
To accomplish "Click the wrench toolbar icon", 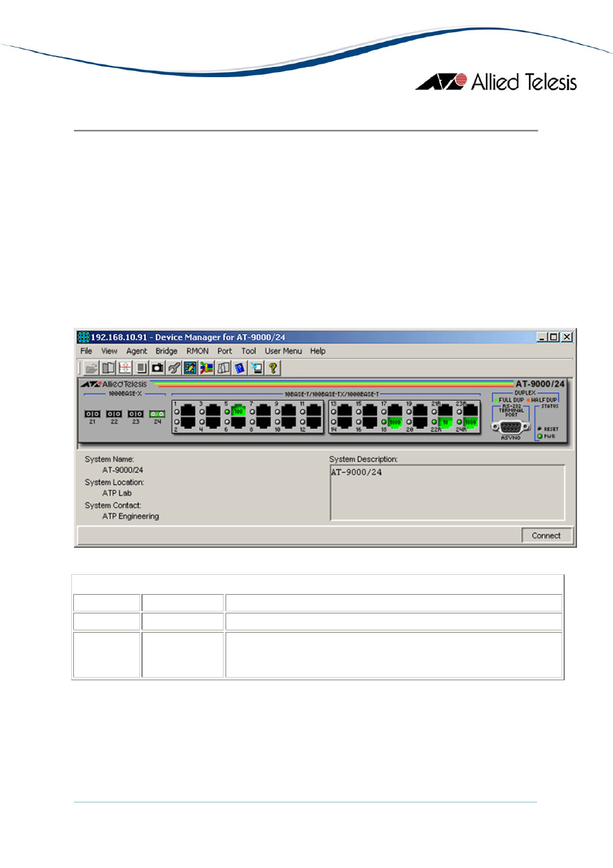I will pos(174,368).
